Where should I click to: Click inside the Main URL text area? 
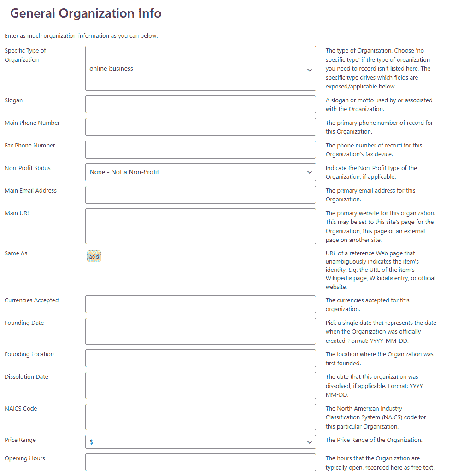200,226
